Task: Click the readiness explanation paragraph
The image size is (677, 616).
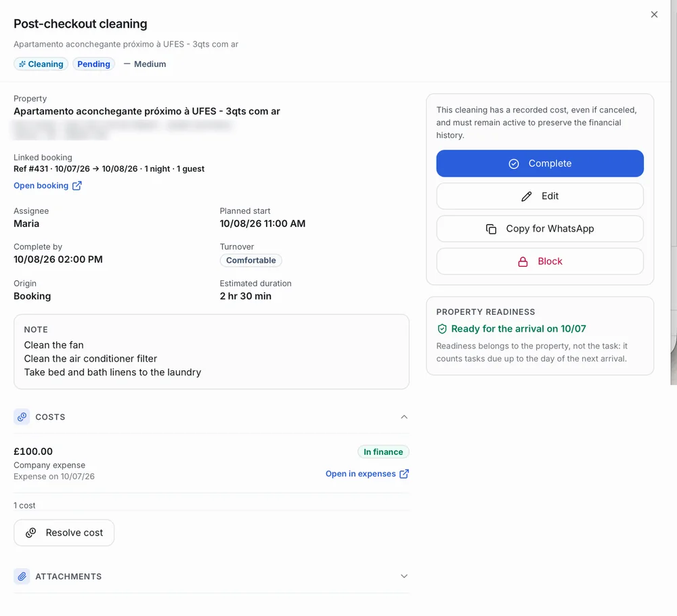Action: point(532,352)
